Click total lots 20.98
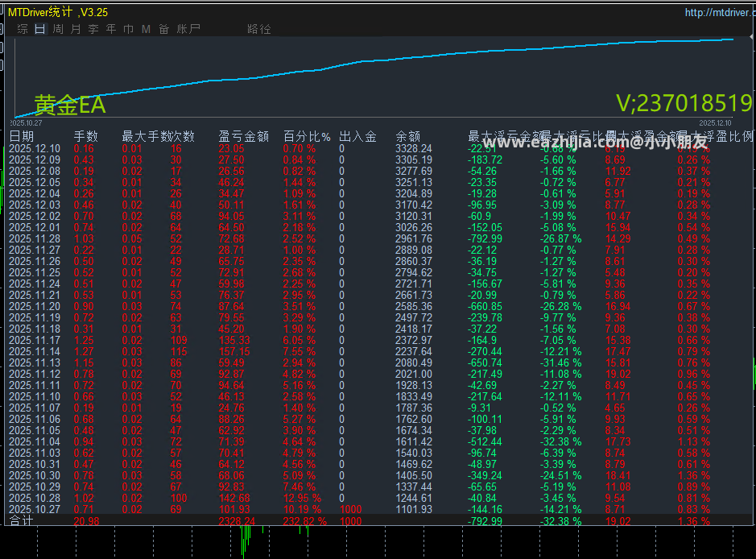Viewport: 756px width, 559px height. coord(86,521)
